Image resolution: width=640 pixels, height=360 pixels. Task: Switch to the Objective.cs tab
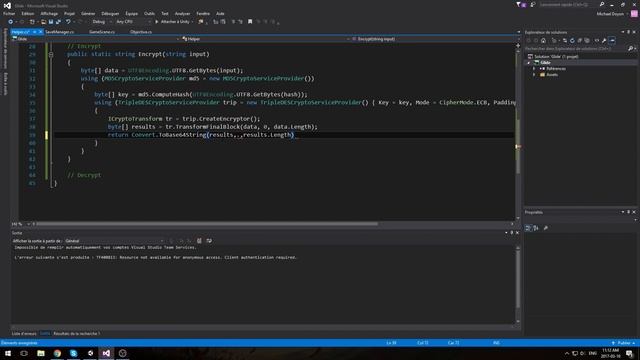coord(141,32)
